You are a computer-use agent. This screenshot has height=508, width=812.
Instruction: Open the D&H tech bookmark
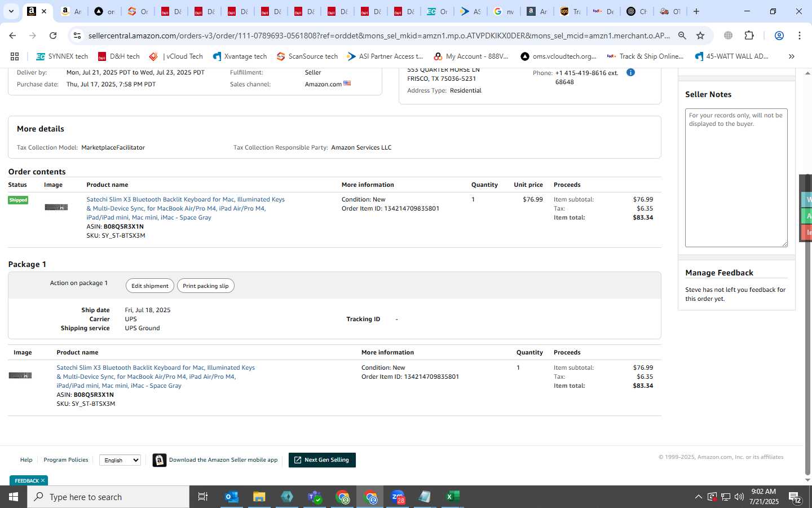coord(119,56)
